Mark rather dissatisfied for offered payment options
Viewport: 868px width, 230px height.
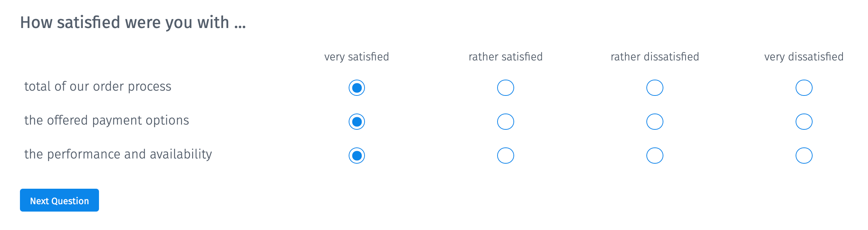click(655, 122)
